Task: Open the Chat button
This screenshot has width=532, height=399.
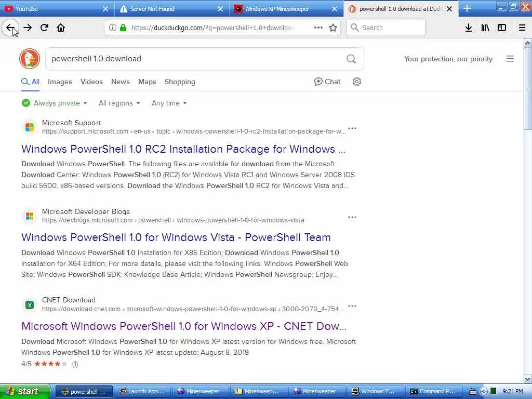Action: (327, 82)
